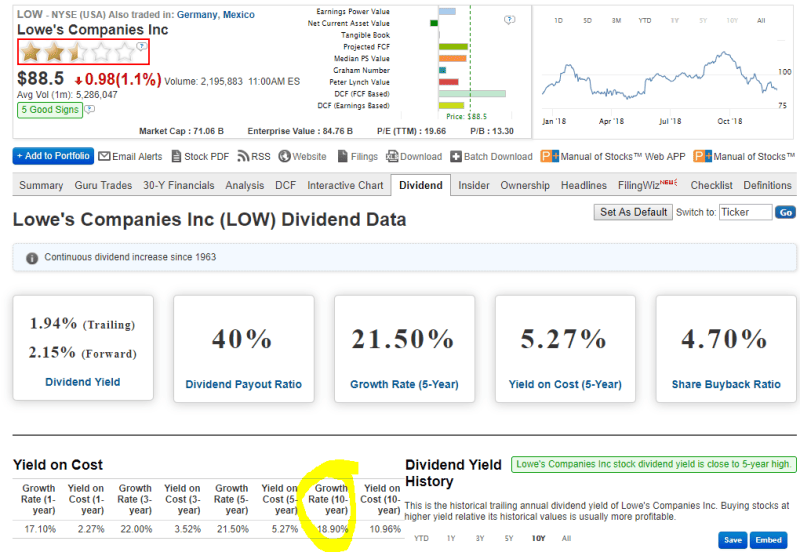800x552 pixels.
Task: Open the Dividend Yield card link
Action: point(83,382)
